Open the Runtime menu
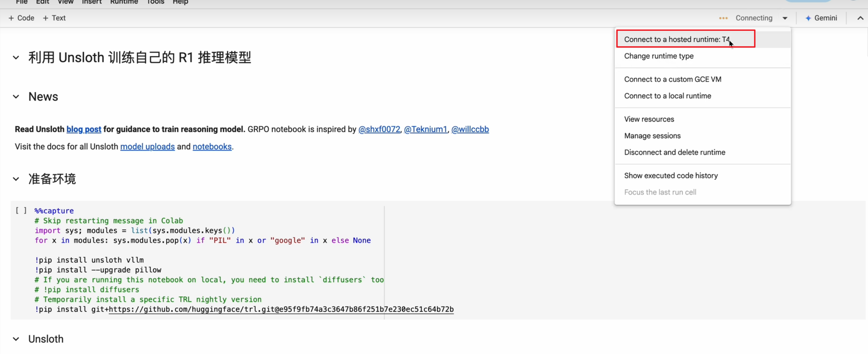The height and width of the screenshot is (354, 868). [x=124, y=2]
